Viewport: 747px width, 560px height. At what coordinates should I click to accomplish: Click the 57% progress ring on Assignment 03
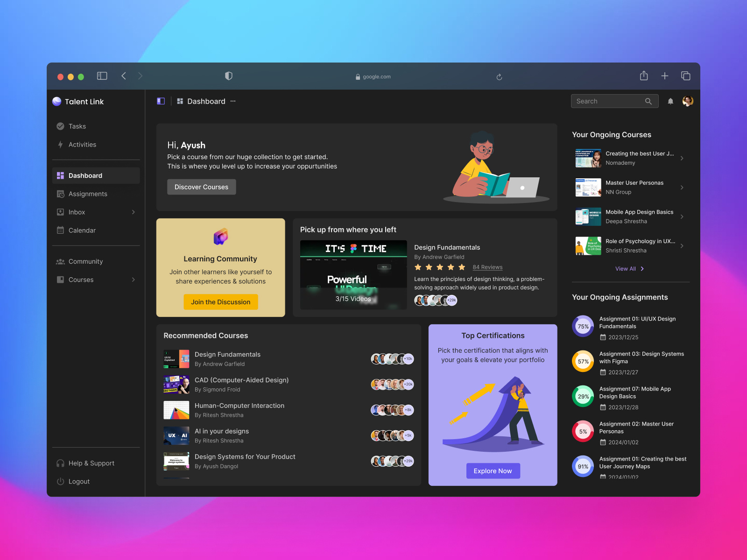tap(583, 361)
